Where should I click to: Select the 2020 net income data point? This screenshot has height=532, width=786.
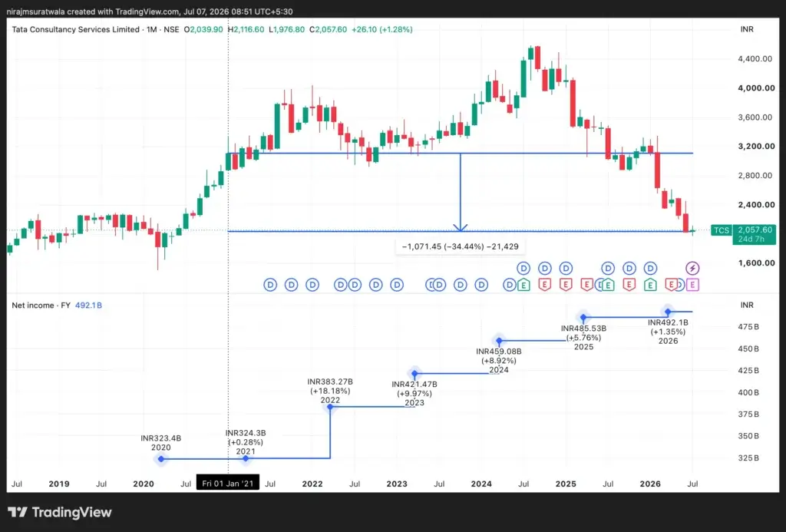161,459
